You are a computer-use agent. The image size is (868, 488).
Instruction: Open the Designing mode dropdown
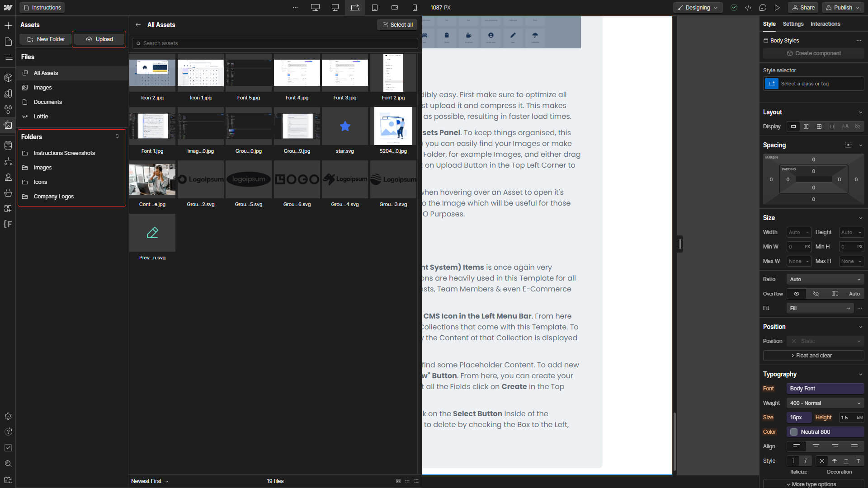pyautogui.click(x=698, y=8)
